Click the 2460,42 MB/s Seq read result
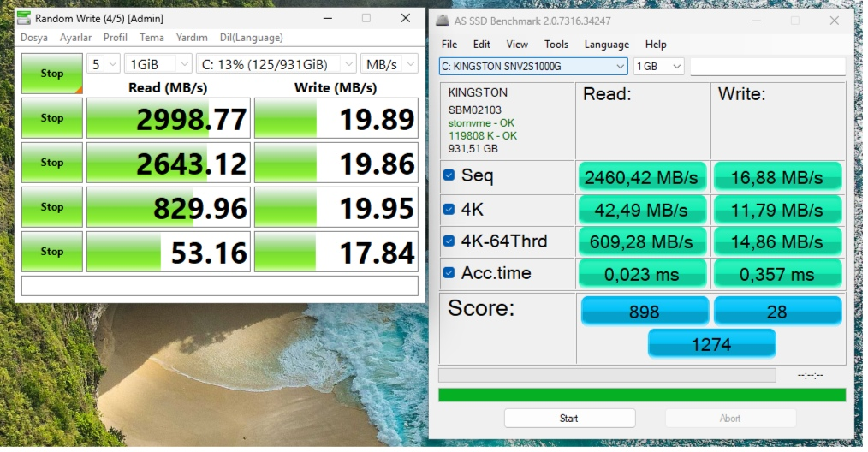 [642, 177]
